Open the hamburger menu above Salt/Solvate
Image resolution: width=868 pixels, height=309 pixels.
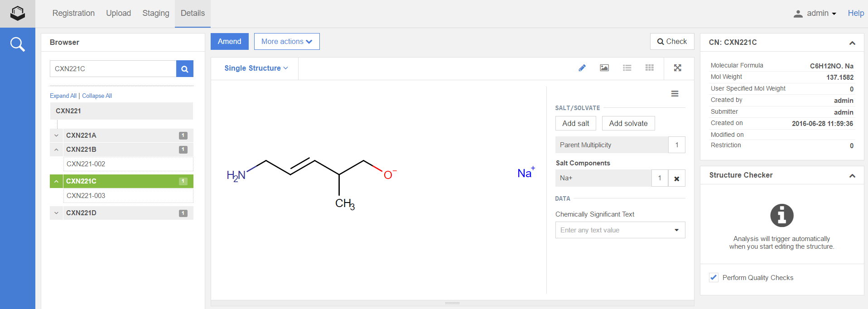coord(675,94)
